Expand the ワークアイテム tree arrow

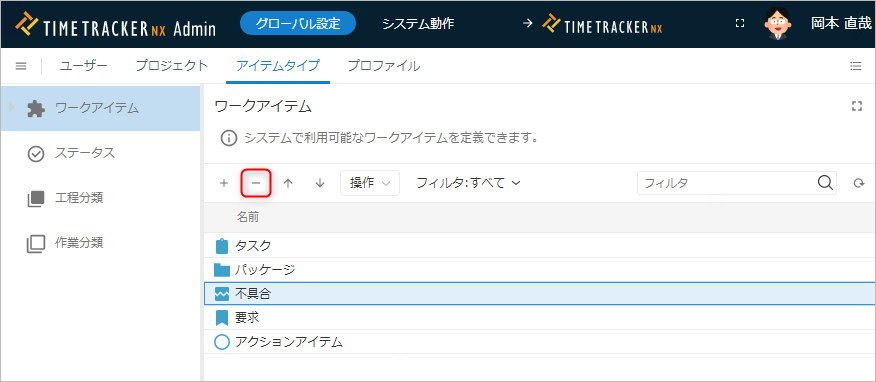coord(12,108)
